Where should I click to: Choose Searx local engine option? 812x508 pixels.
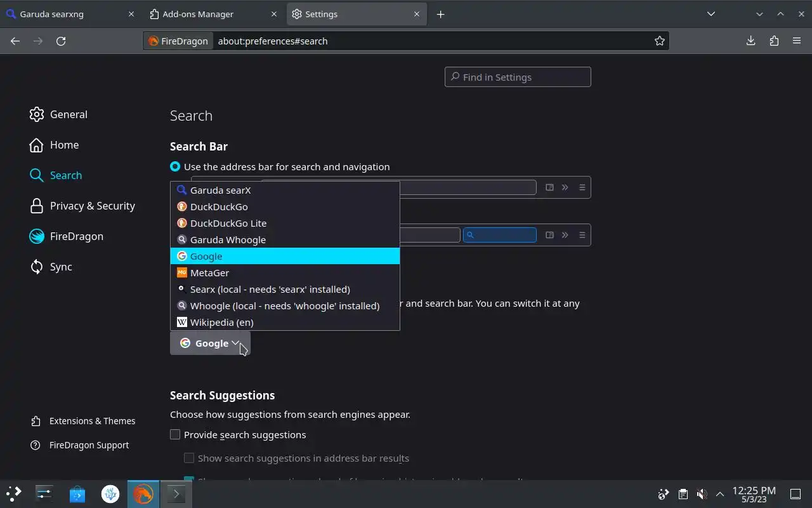pos(285,289)
